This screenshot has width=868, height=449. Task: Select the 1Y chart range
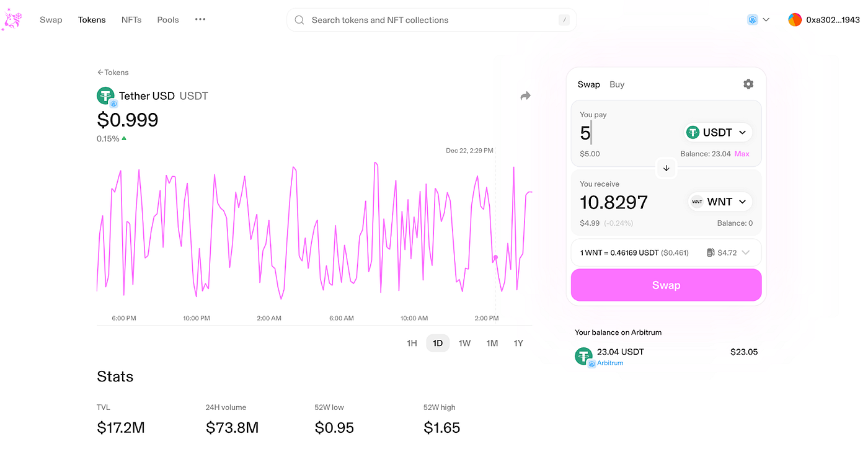point(518,343)
